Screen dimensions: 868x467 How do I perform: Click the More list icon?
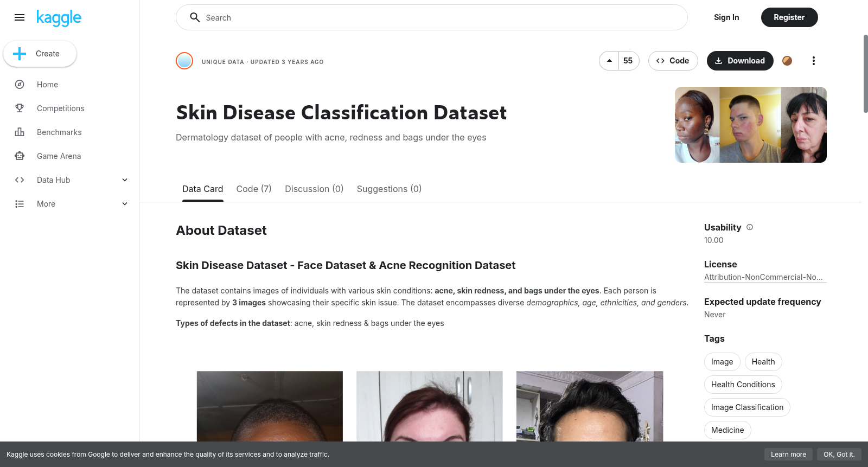(20, 204)
